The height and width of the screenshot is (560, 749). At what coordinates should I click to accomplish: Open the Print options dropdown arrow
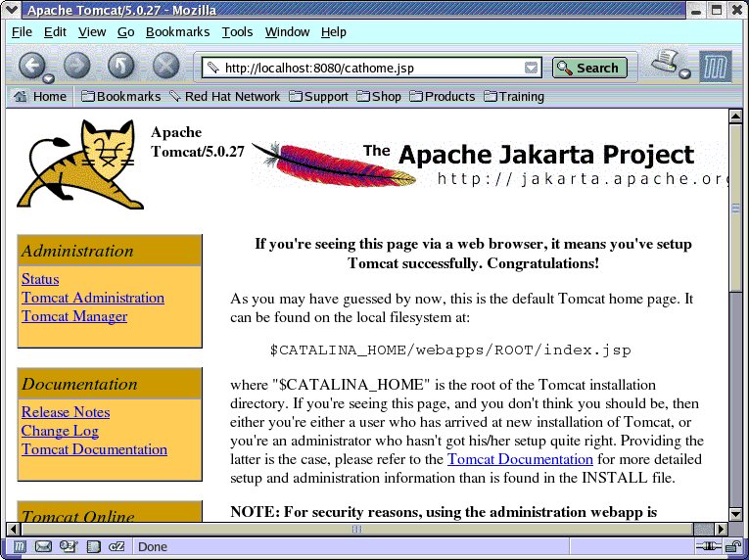tap(685, 73)
